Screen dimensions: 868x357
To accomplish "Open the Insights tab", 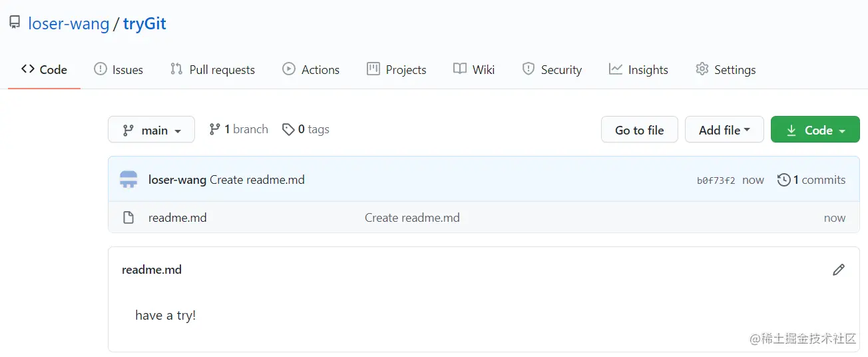I will [x=638, y=69].
